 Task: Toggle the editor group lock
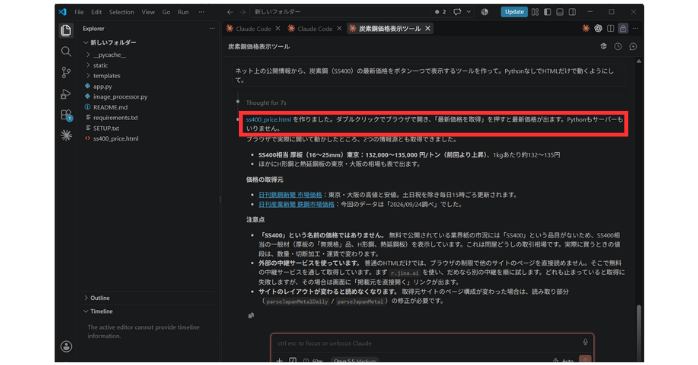(623, 28)
